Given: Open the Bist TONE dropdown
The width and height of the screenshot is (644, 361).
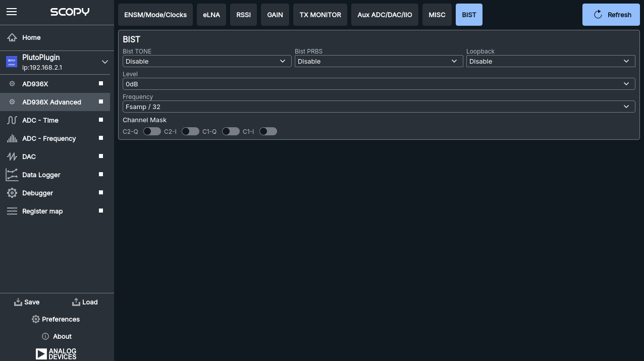Looking at the screenshot, I should click(x=207, y=61).
